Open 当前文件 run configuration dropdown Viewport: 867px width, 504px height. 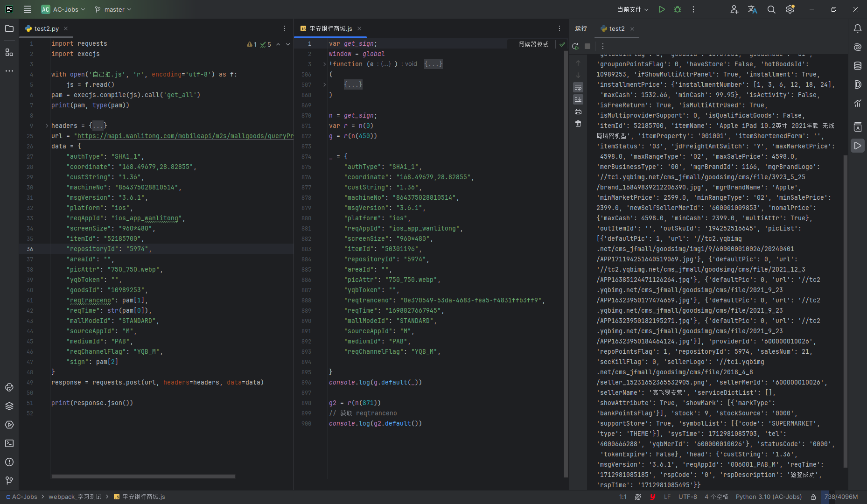(633, 9)
